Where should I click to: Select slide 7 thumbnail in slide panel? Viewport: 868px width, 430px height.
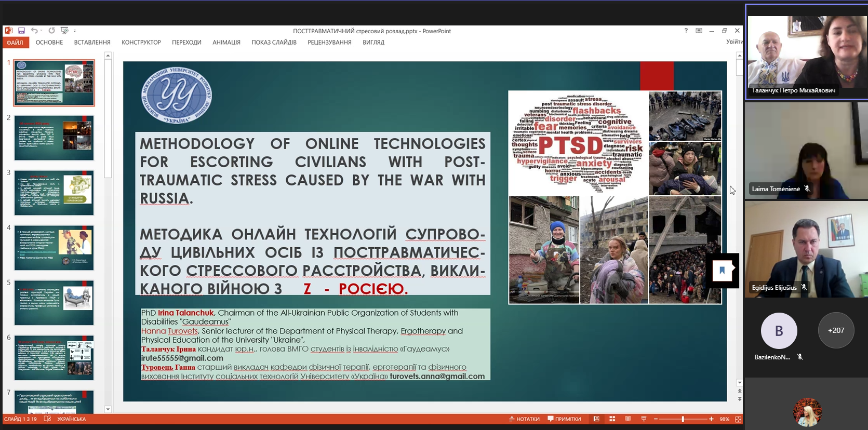click(x=54, y=401)
